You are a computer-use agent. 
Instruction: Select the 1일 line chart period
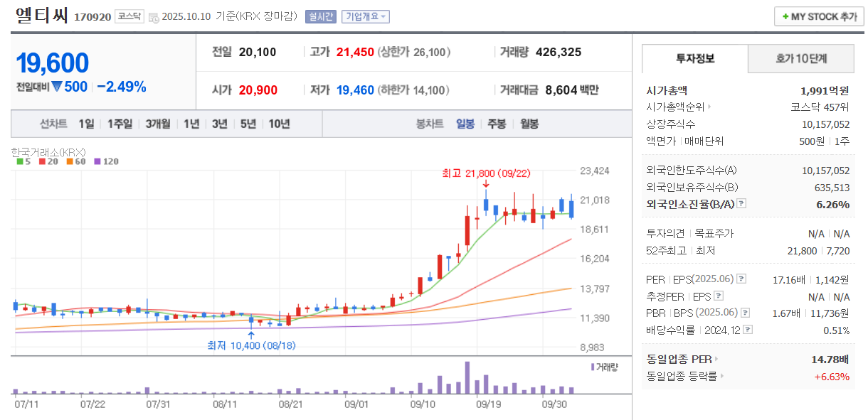(86, 124)
